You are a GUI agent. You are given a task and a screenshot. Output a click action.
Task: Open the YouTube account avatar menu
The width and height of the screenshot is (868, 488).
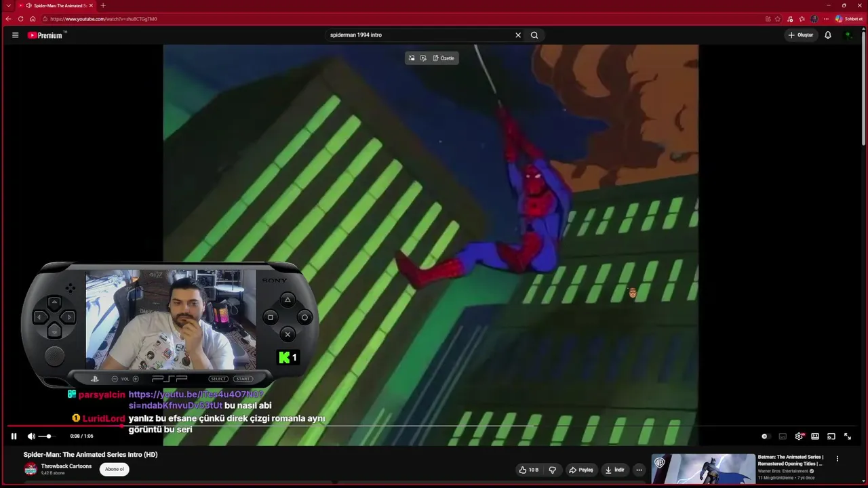click(848, 35)
